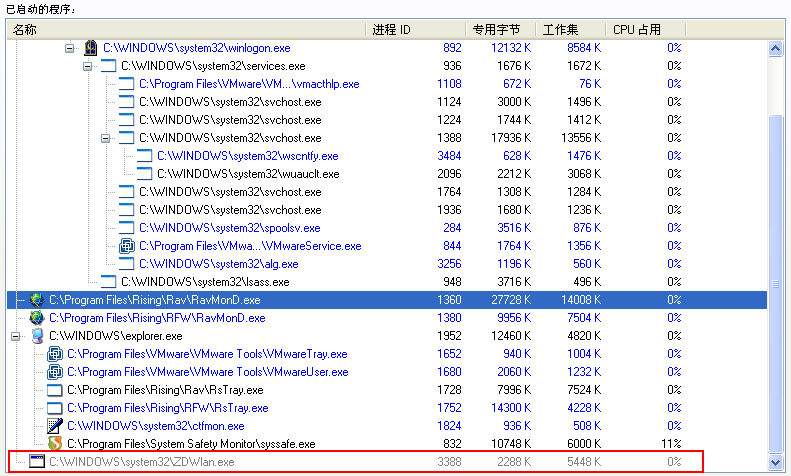Click the lsass.exe process icon
791x476 pixels.
coord(108,282)
